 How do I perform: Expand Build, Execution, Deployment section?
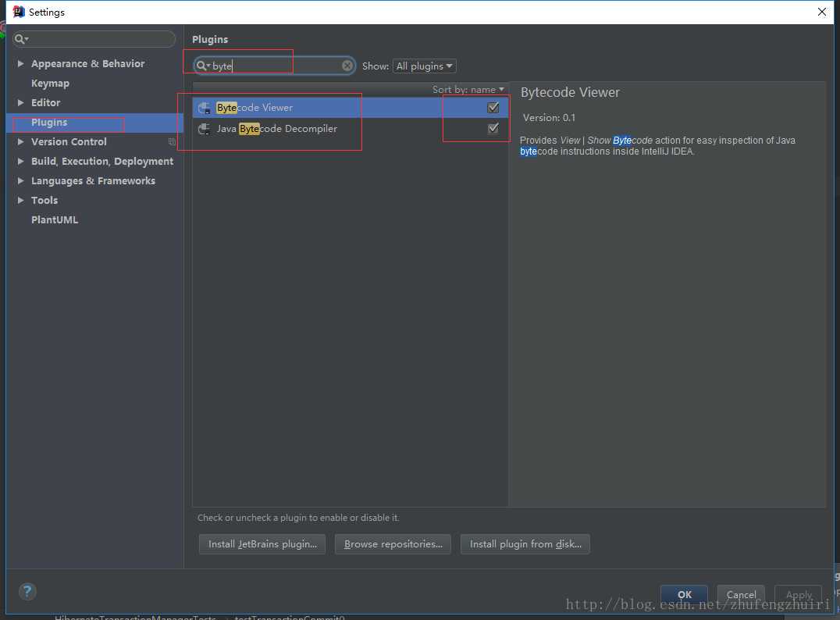pos(20,161)
